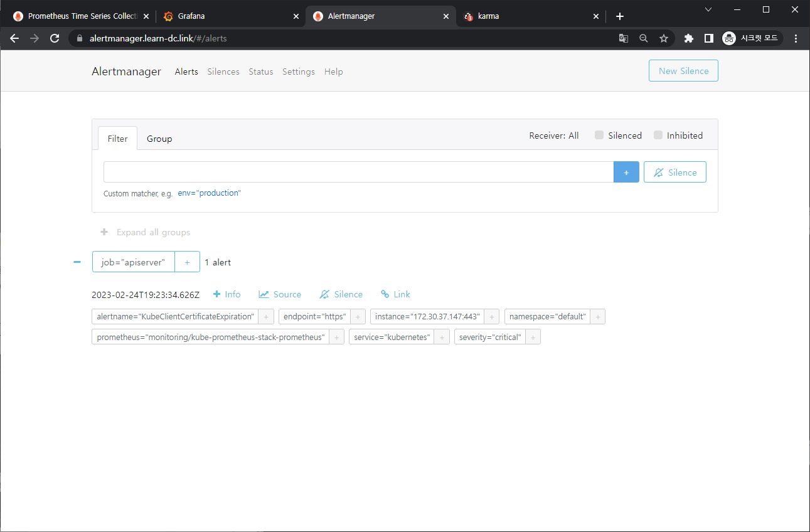The image size is (810, 532).
Task: Click the New Silence button
Action: pyautogui.click(x=683, y=71)
